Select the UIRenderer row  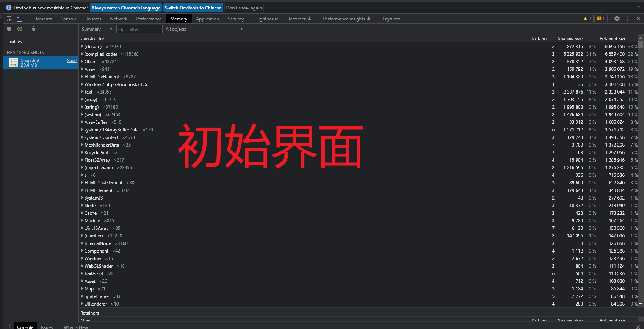[359, 304]
